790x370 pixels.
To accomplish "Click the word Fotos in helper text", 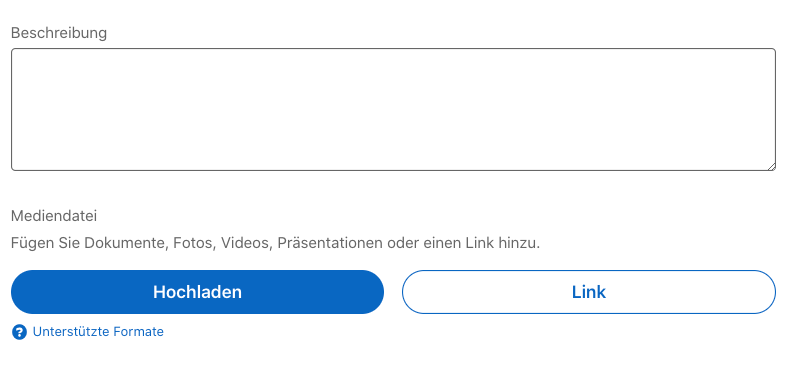I will coord(194,243).
